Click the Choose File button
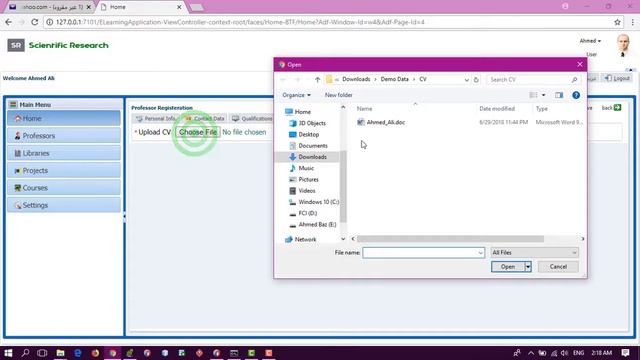The width and height of the screenshot is (640, 360). [x=198, y=132]
